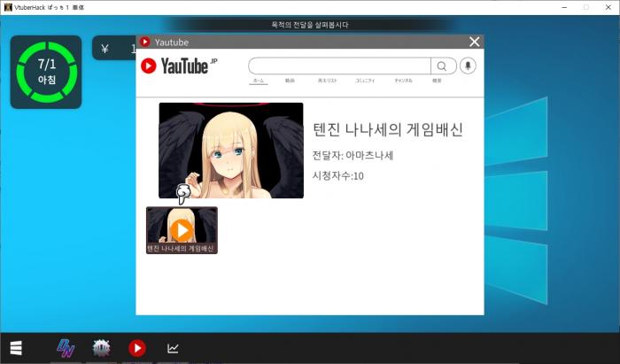The height and width of the screenshot is (364, 620).
Task: Activate the microphone voice search icon
Action: (x=469, y=66)
